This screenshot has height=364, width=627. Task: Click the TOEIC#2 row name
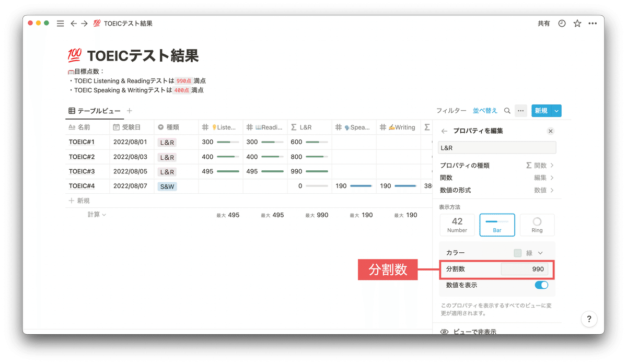pyautogui.click(x=82, y=157)
